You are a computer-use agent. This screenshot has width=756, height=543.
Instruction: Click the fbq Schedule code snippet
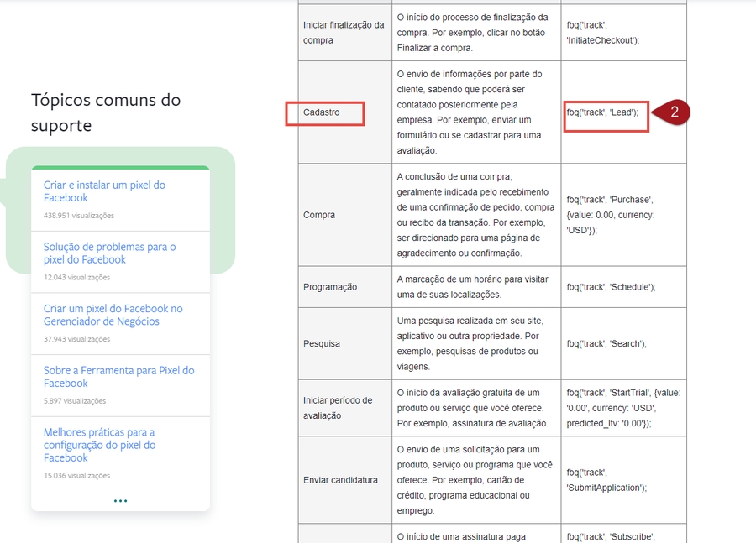(611, 287)
